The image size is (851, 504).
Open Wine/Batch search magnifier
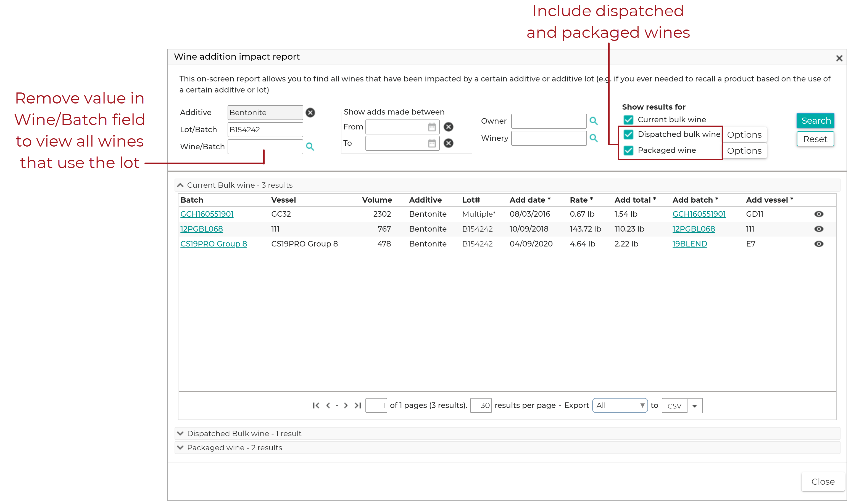click(310, 147)
